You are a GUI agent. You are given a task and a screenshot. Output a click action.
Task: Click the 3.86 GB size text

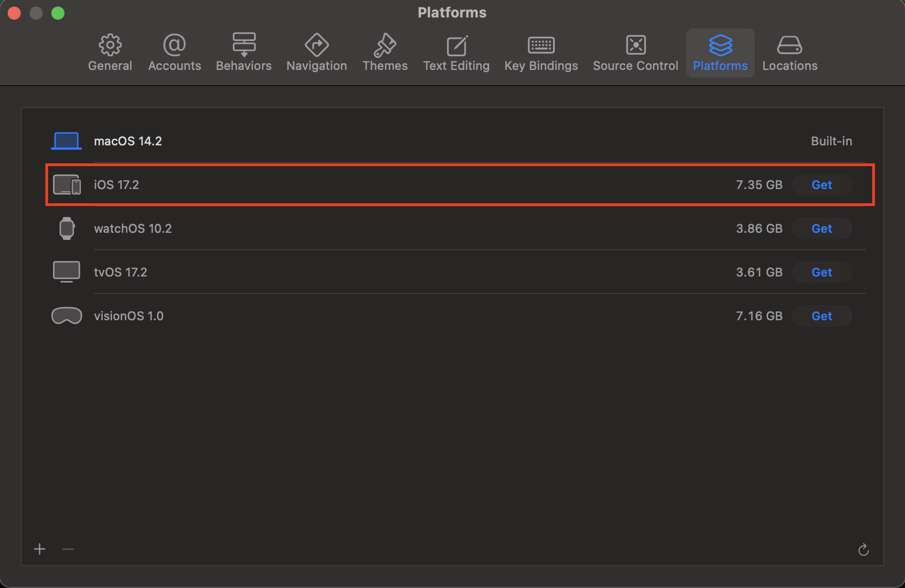[759, 228]
